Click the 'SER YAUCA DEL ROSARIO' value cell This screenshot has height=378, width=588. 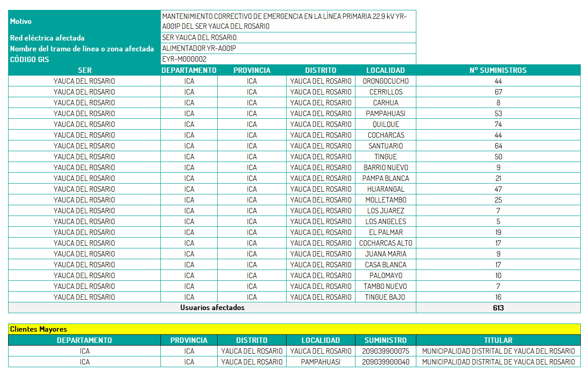(x=288, y=38)
